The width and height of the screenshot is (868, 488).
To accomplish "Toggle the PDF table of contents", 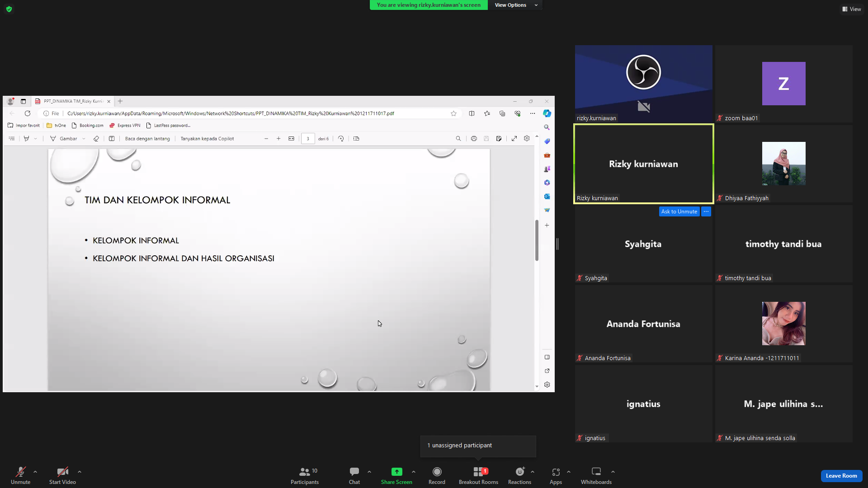I will coord(12,139).
